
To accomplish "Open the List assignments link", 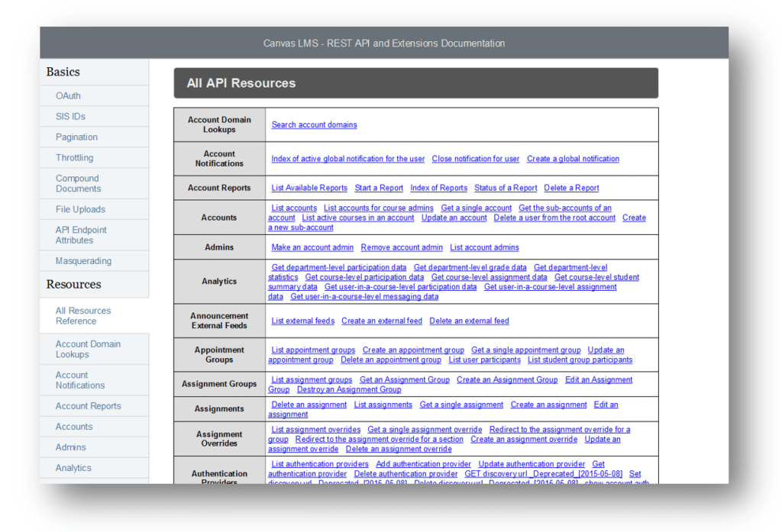I will point(383,405).
